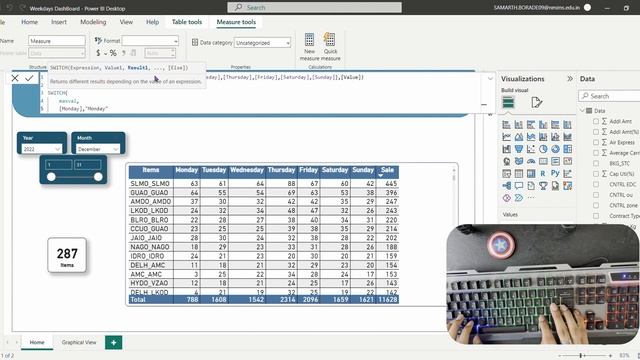Check the Air Express field
Image resolution: width=640 pixels, height=360 pixels.
[x=596, y=142]
